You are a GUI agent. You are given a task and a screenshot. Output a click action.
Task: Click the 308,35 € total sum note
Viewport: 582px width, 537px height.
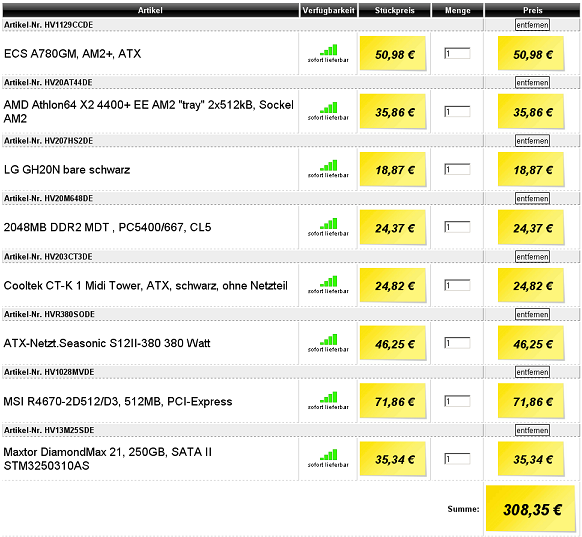click(531, 509)
